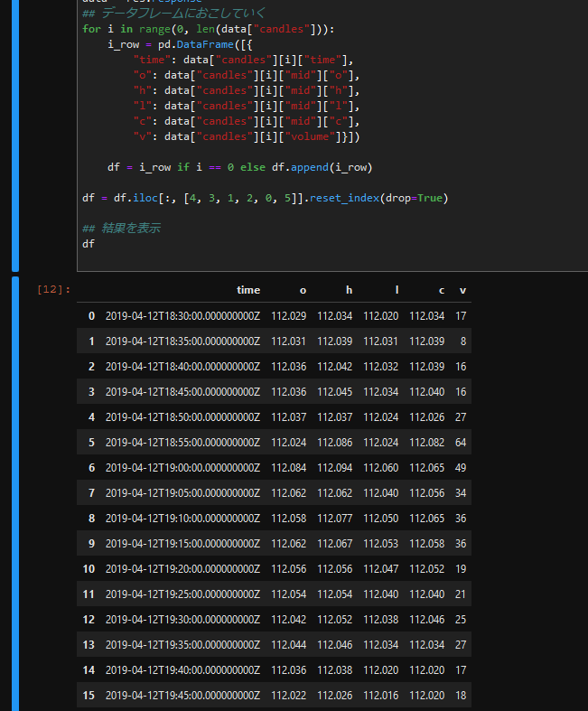
Task: Click volume value 21 in row 11
Action: coord(461,594)
